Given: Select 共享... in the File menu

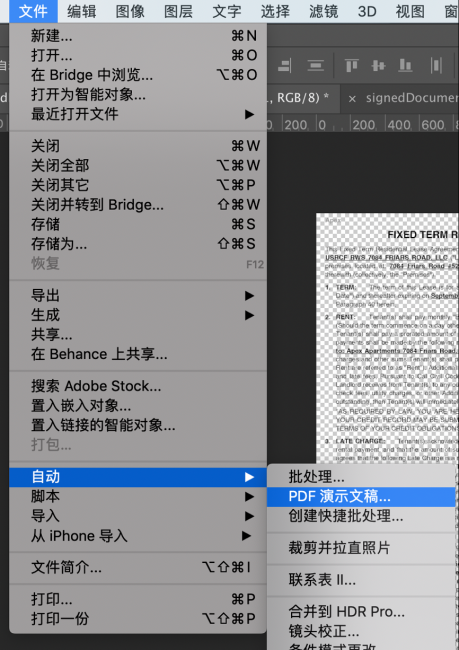Looking at the screenshot, I should 138,335.
